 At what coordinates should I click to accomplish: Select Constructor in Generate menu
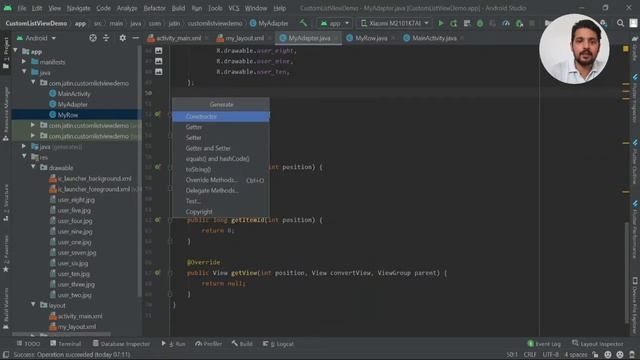pos(221,116)
